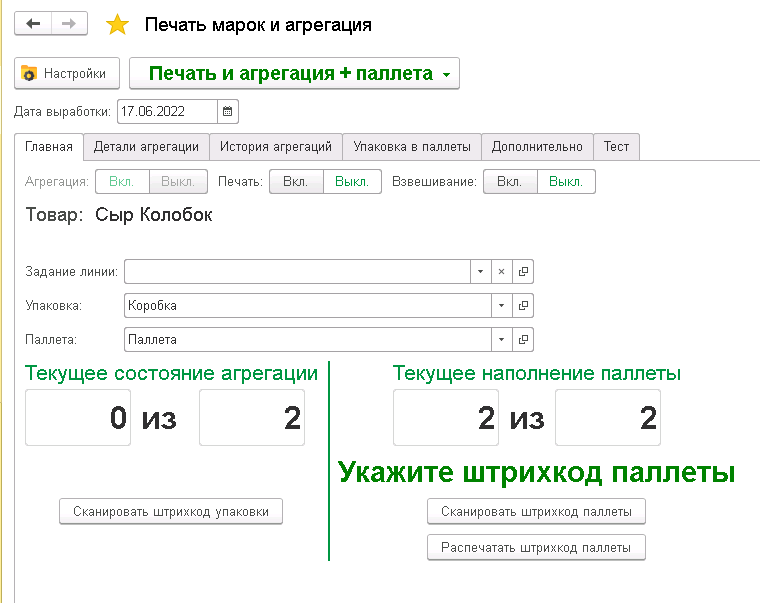This screenshot has height=603, width=760.
Task: Click the pallet current fill count field
Action: click(x=446, y=417)
